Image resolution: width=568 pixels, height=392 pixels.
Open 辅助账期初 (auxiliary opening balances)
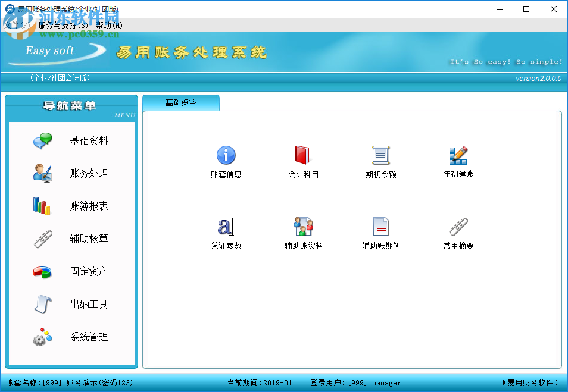coord(380,233)
